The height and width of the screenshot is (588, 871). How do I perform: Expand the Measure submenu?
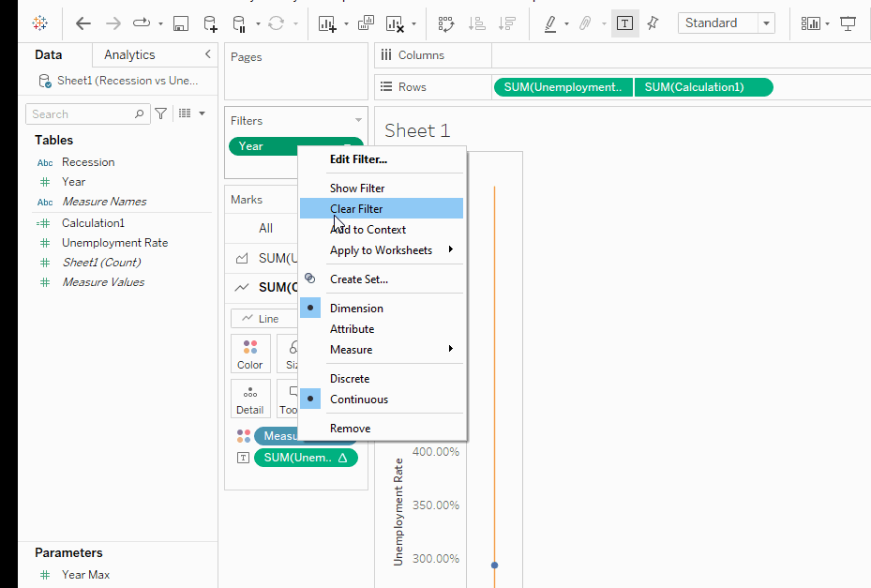351,349
